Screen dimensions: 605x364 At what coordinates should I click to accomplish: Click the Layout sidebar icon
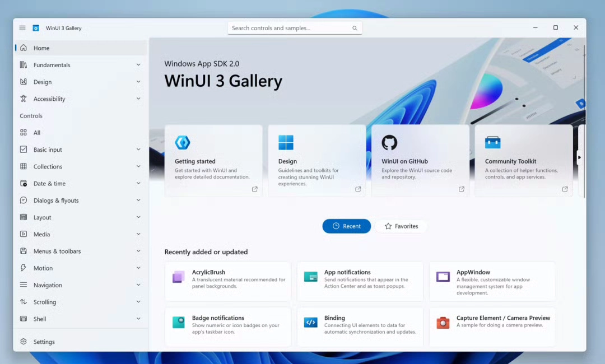[x=24, y=217]
